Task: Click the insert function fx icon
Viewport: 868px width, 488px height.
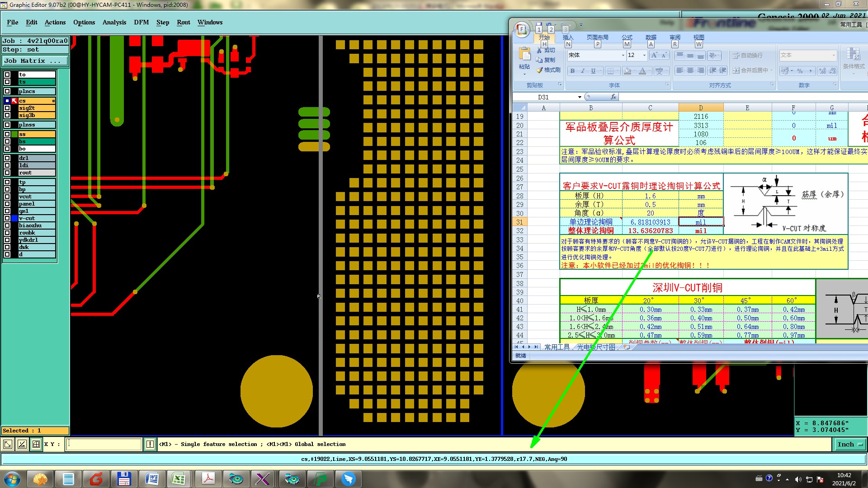Action: 613,97
